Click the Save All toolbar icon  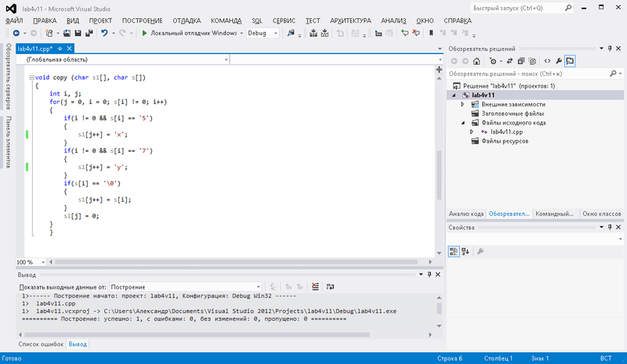tap(89, 34)
